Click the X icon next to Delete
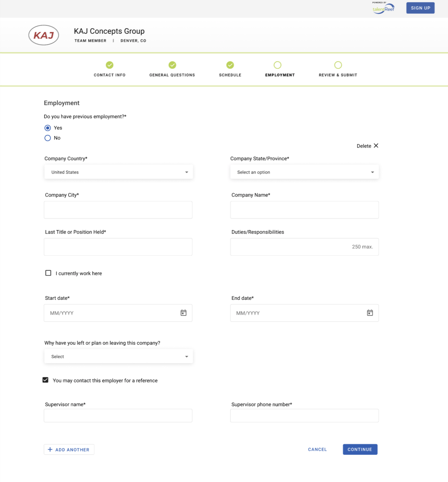 (x=376, y=146)
